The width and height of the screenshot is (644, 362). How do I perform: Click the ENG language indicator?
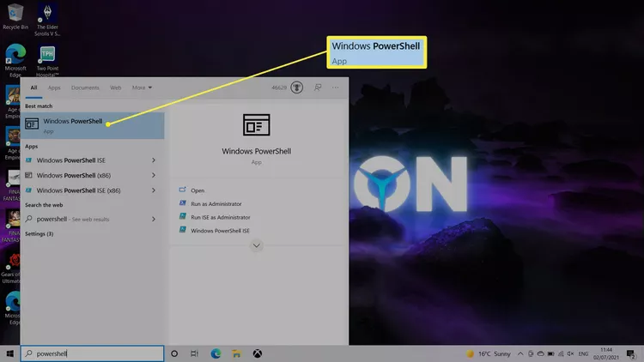click(583, 353)
